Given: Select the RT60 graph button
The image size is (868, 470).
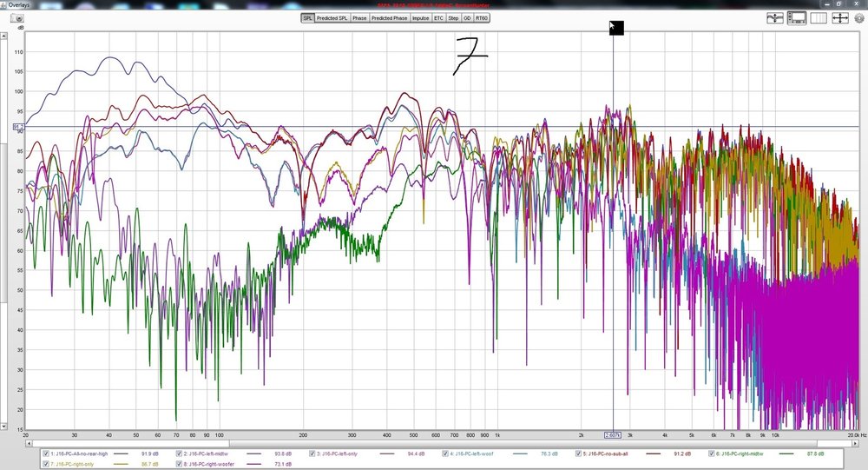Looking at the screenshot, I should pyautogui.click(x=482, y=18).
